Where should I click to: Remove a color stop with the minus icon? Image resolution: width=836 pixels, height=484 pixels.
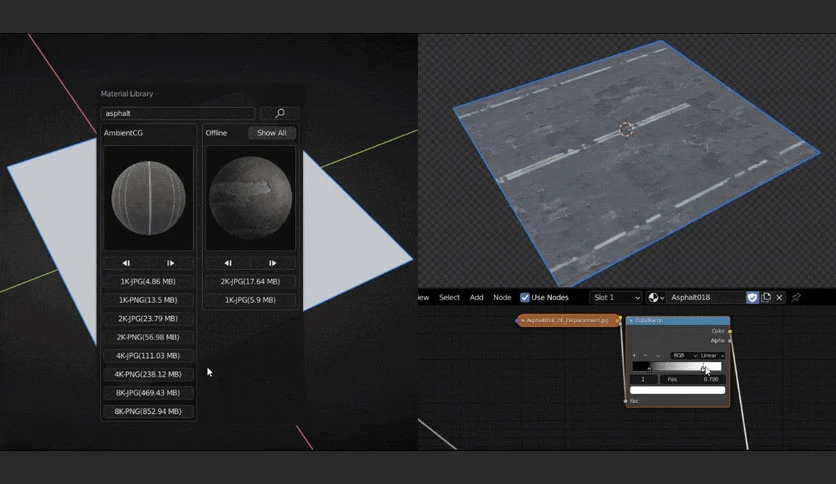pyautogui.click(x=645, y=356)
